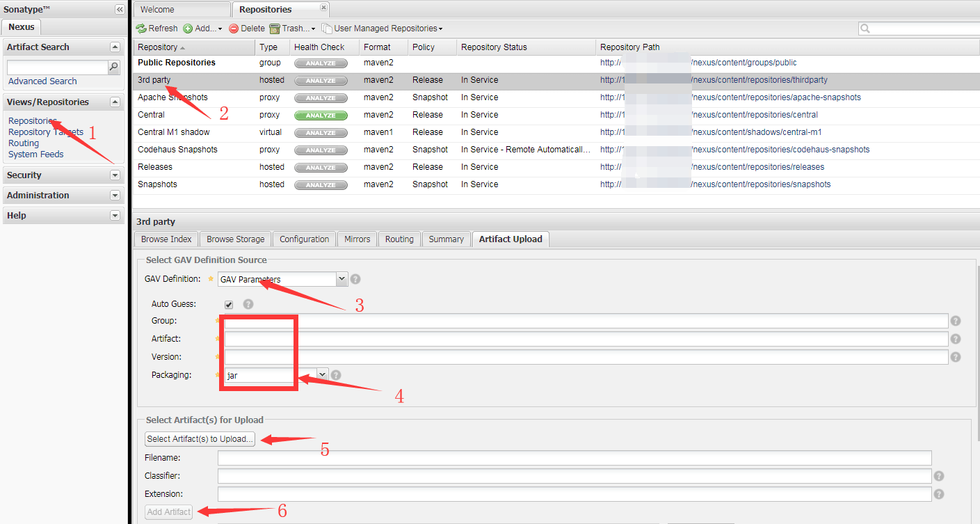Collapse the left sidebar with double-chevron icon
This screenshot has width=980, height=524.
point(120,9)
